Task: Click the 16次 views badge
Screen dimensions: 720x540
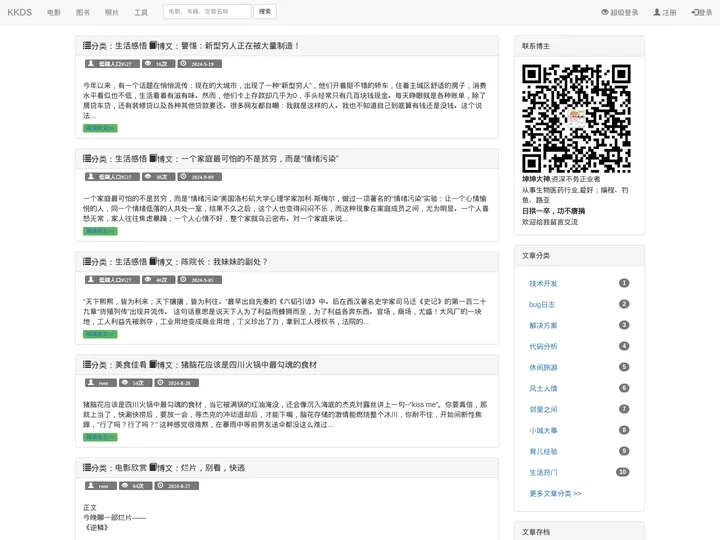Action: [x=158, y=64]
